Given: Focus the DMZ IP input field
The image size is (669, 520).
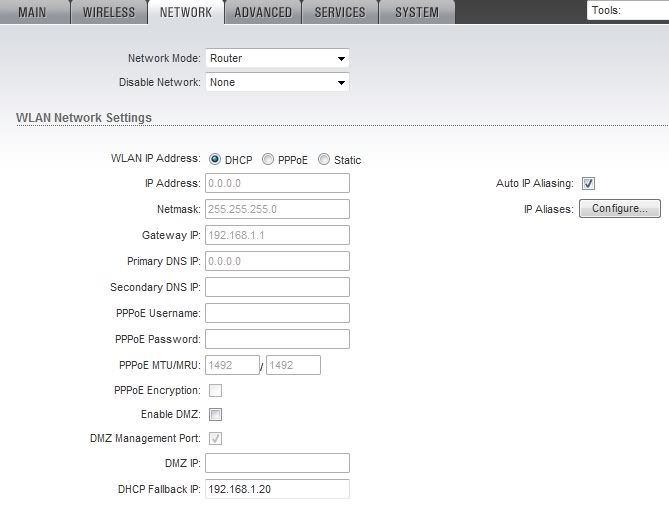Looking at the screenshot, I should [277, 463].
